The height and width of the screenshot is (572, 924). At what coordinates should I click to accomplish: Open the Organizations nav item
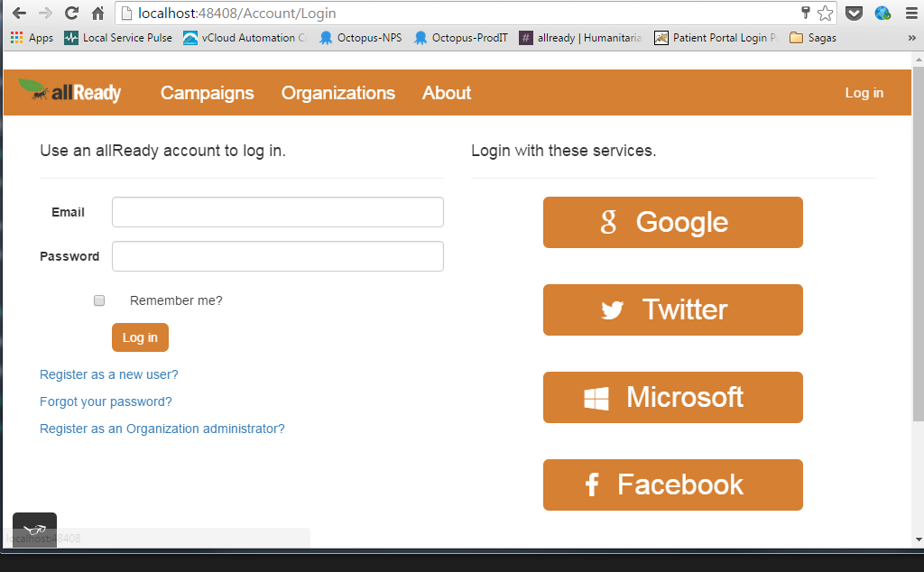pyautogui.click(x=338, y=93)
